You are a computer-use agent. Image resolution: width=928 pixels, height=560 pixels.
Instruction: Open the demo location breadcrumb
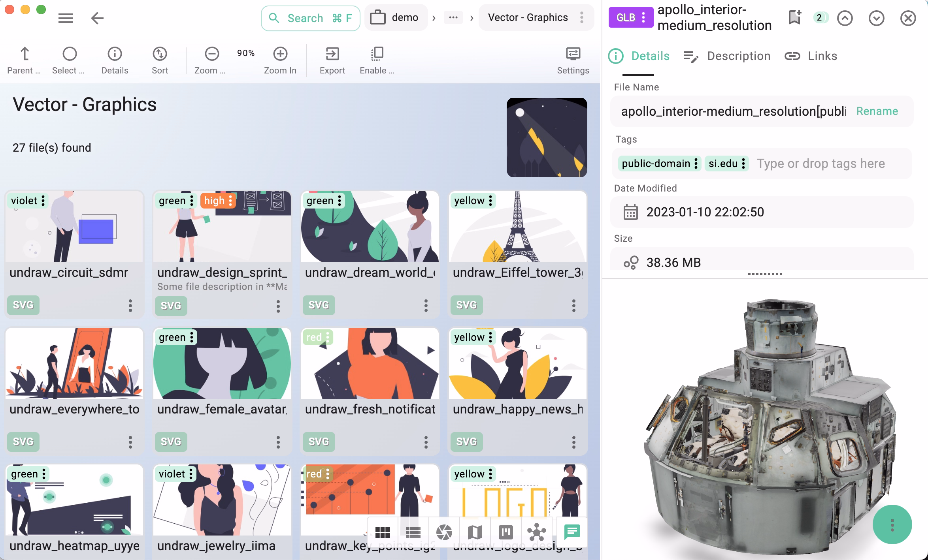coord(396,17)
